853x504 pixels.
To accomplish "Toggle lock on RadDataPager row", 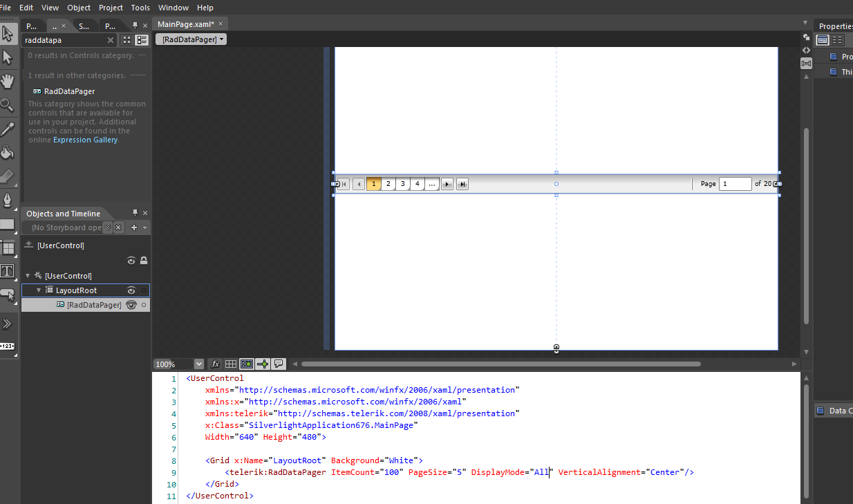I will click(144, 305).
